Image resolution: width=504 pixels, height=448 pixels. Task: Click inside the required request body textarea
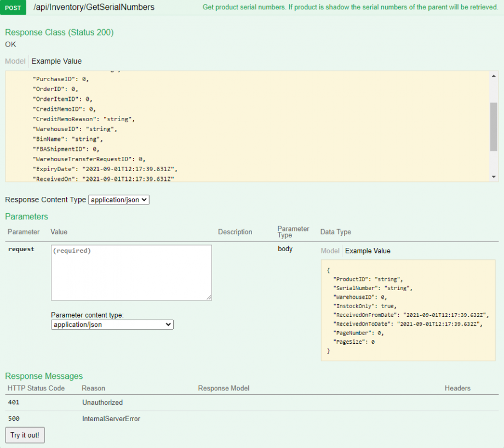point(131,271)
